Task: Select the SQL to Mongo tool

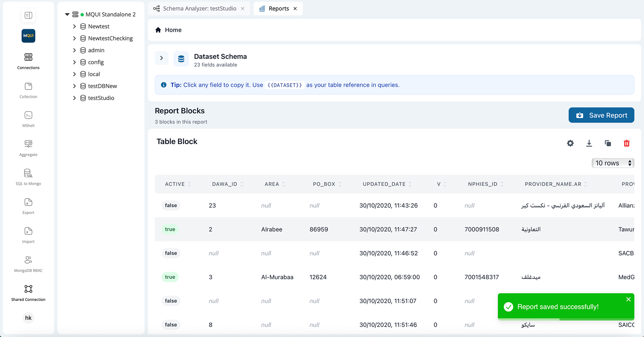Action: pos(28,174)
